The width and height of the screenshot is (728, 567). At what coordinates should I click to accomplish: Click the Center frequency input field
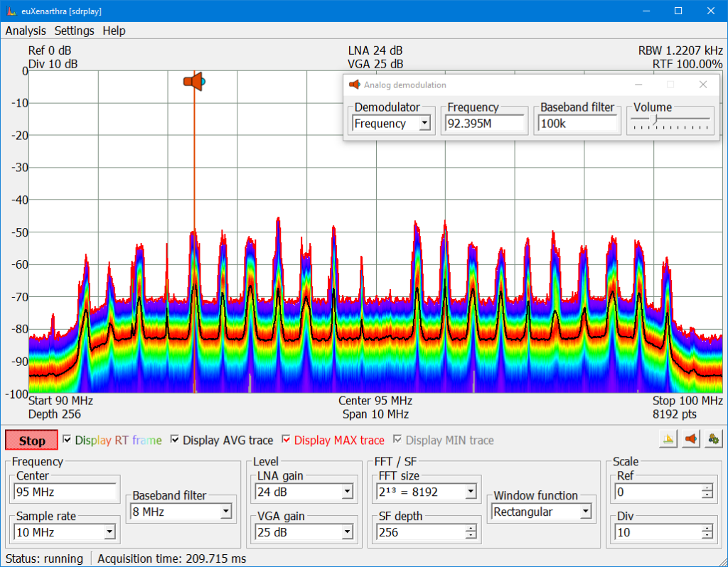[65, 492]
